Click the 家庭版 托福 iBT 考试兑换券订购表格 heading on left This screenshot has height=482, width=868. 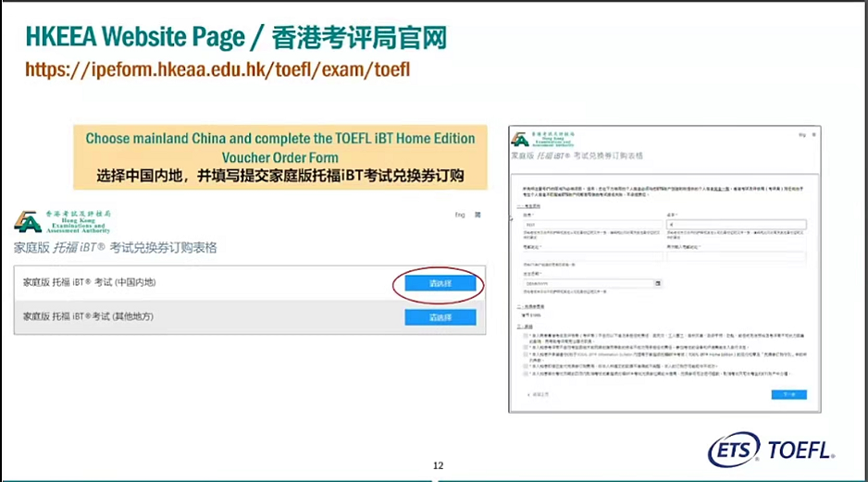tap(115, 247)
